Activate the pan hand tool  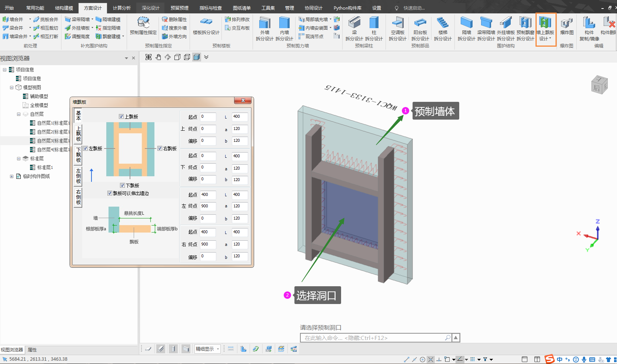coord(158,57)
